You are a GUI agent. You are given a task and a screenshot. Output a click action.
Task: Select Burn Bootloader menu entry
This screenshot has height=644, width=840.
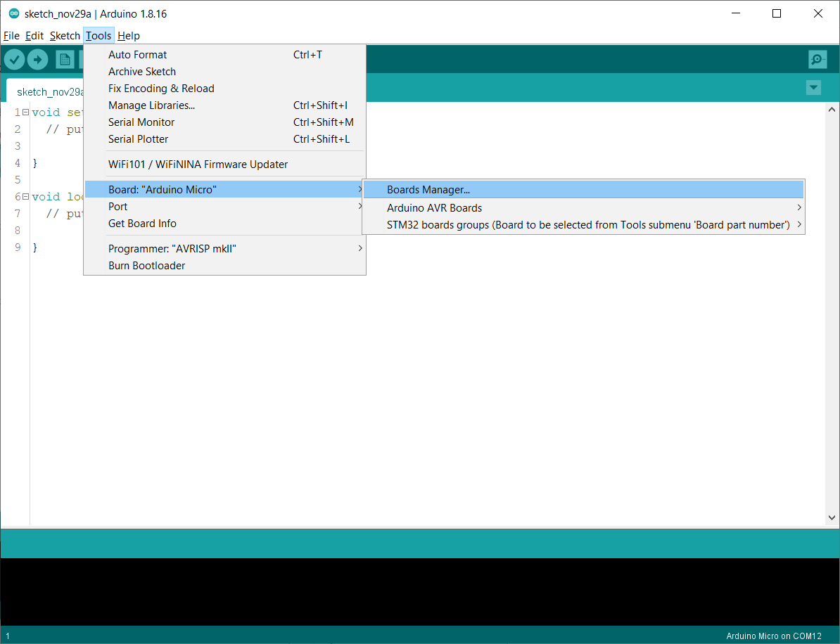224,266
